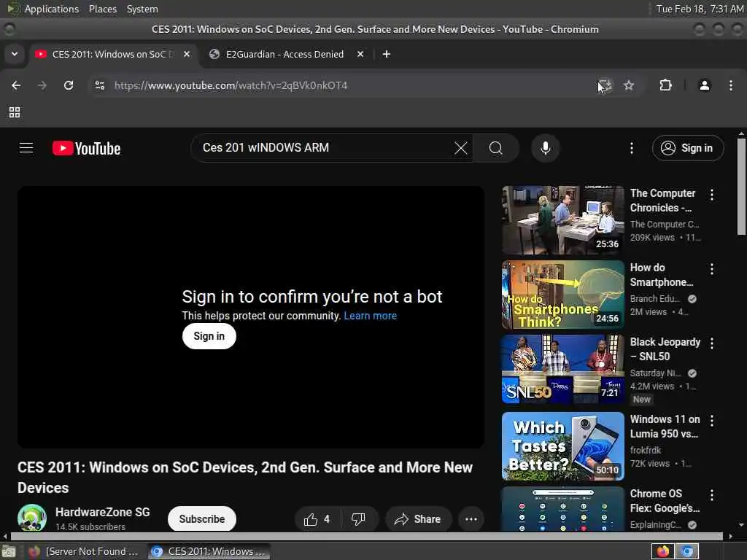This screenshot has height=560, width=747.
Task: Switch to E2Guardian - Access Denied tab
Action: point(285,54)
